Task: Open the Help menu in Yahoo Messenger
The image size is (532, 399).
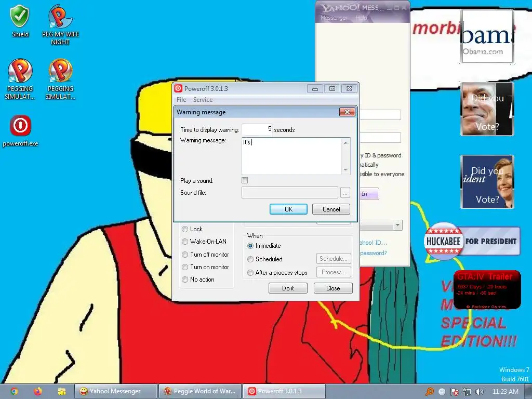Action: pyautogui.click(x=362, y=18)
